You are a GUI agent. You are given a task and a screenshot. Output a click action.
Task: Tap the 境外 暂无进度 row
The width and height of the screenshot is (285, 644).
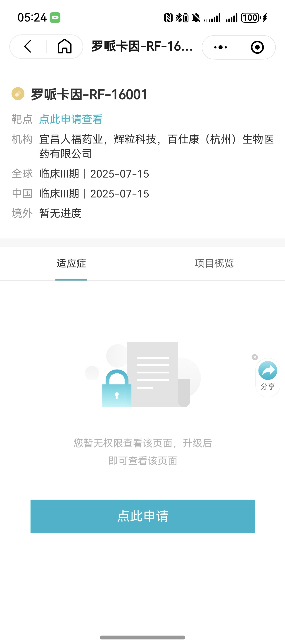pos(47,213)
